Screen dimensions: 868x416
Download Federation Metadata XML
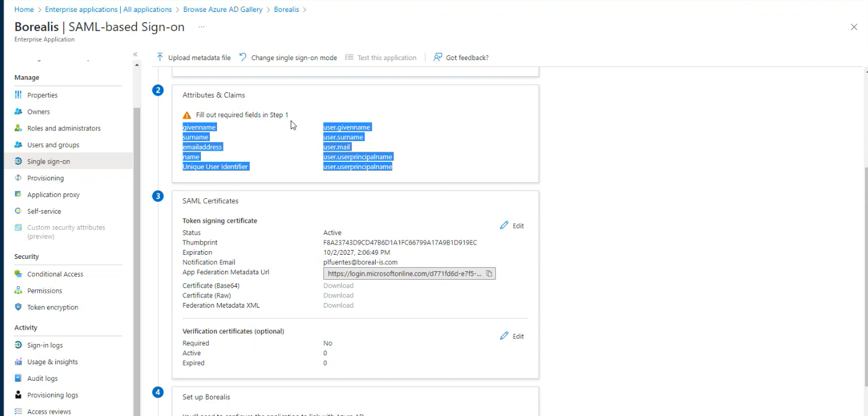tap(338, 305)
